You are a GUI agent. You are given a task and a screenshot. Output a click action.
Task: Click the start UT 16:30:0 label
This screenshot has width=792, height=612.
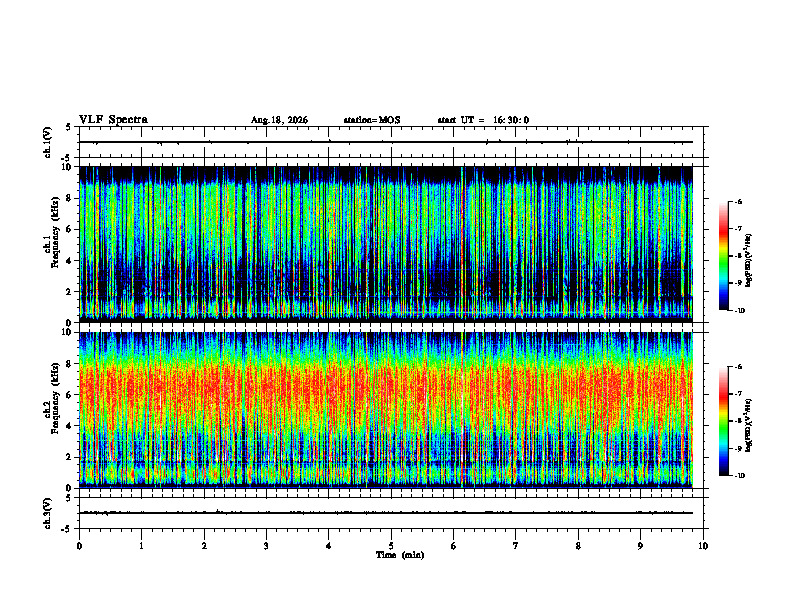pos(483,120)
